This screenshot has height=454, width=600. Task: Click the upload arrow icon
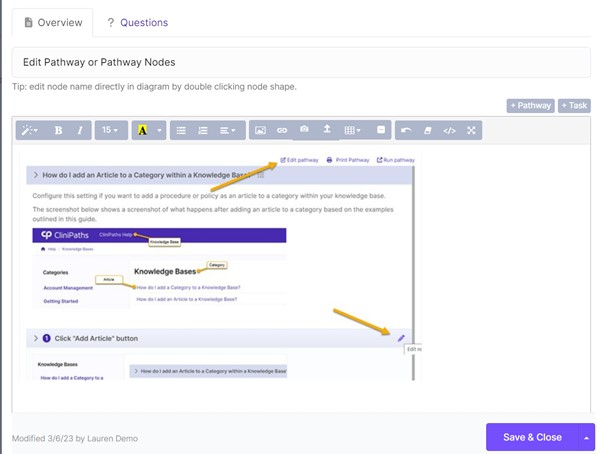[x=327, y=130]
